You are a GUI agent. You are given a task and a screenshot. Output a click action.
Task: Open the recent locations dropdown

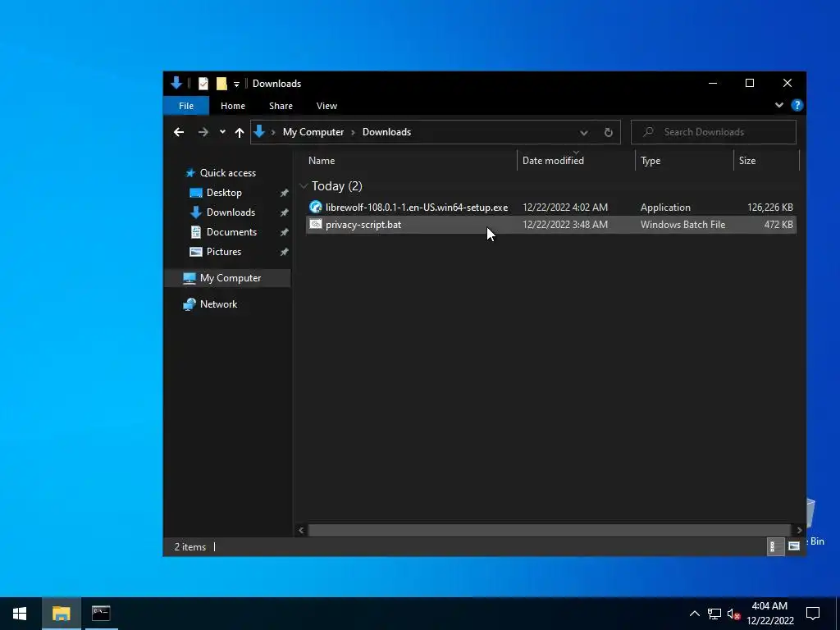pyautogui.click(x=222, y=132)
